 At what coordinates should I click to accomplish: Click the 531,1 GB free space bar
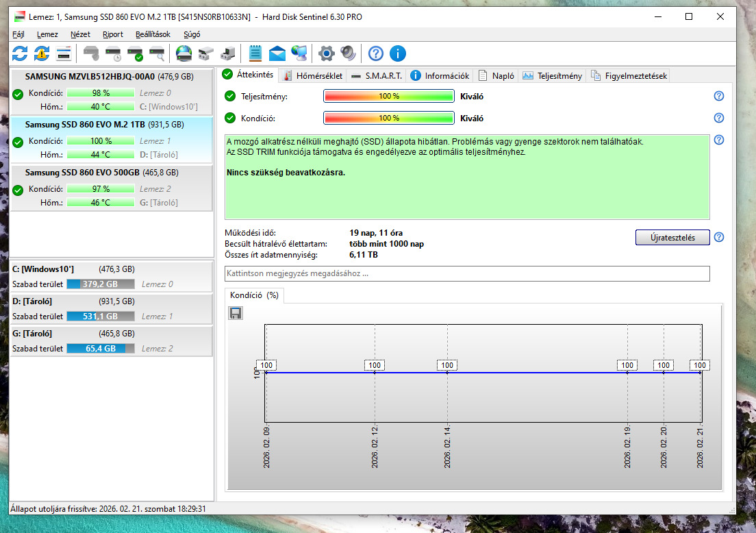100,317
